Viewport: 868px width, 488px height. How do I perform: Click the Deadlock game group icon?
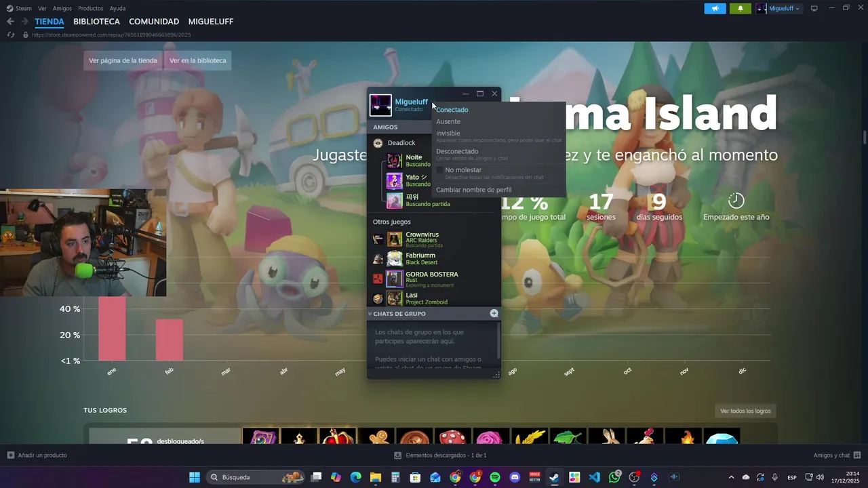click(x=378, y=143)
